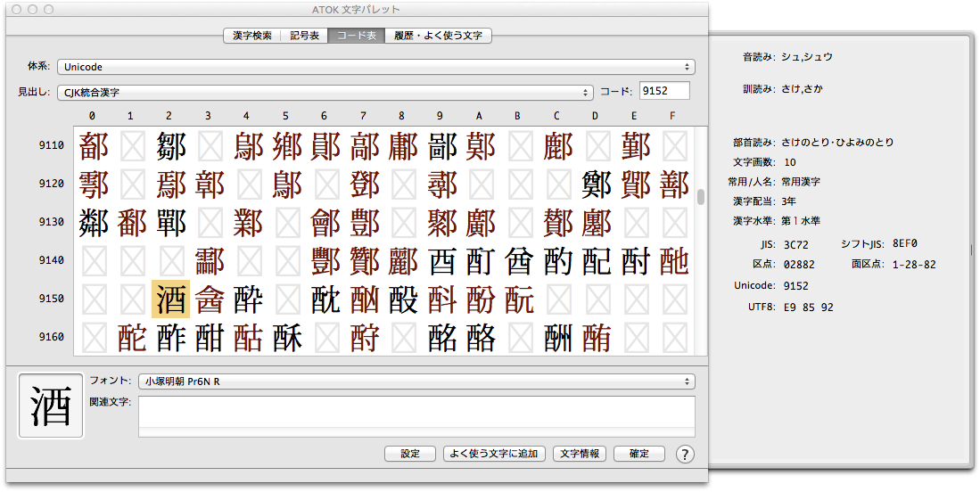Viewport: 980px width, 492px height.
Task: Click the シフトJIS value 8EF0
Action: (905, 243)
